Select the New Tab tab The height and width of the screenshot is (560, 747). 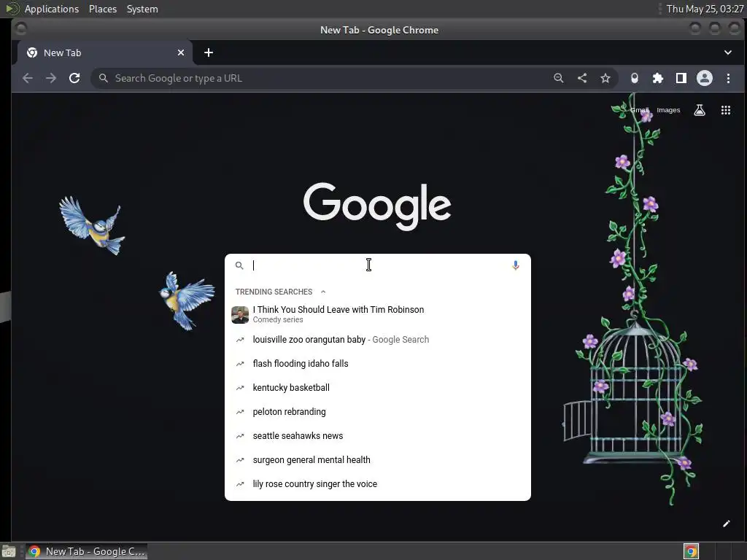coord(105,52)
